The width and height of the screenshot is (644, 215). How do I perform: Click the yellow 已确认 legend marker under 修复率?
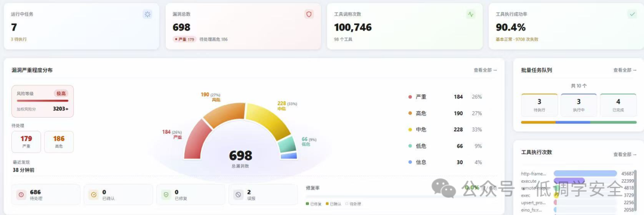point(327,204)
